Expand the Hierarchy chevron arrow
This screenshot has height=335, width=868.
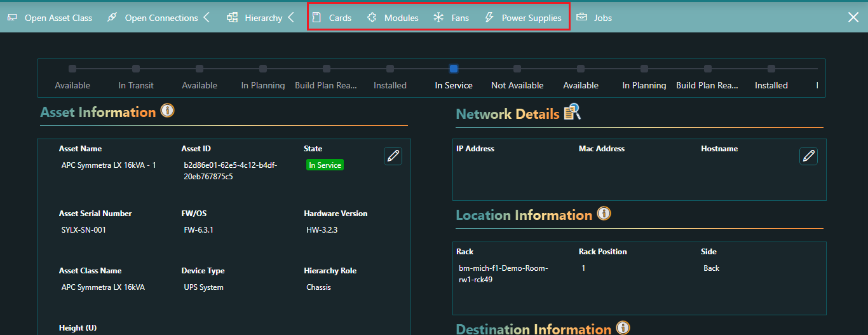click(291, 18)
